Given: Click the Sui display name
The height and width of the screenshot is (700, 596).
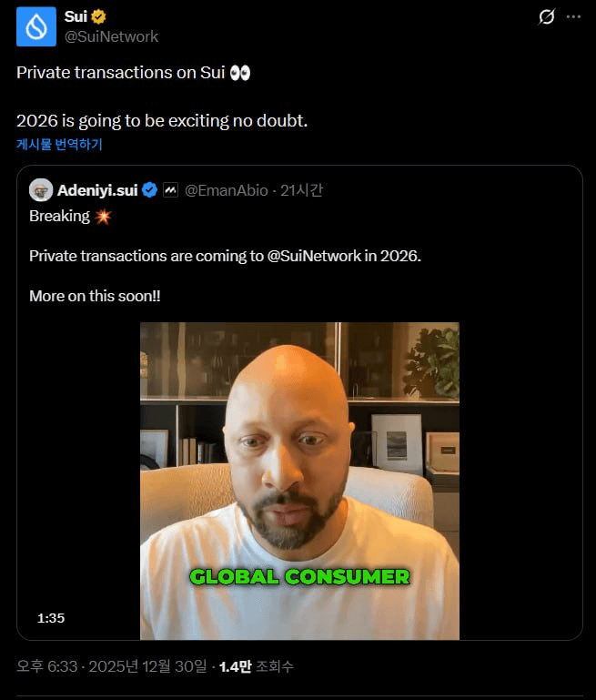Looking at the screenshot, I should pos(76,17).
